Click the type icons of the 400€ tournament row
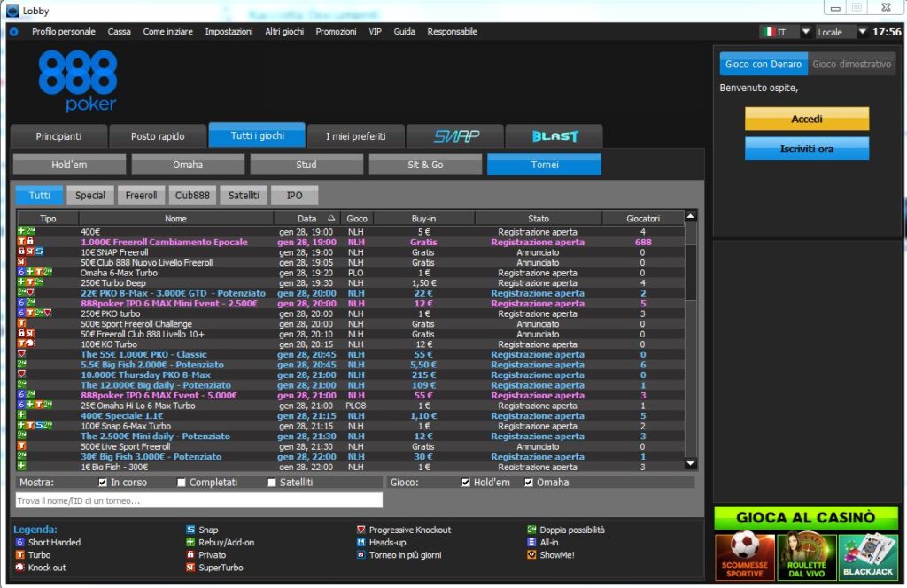 click(x=26, y=231)
